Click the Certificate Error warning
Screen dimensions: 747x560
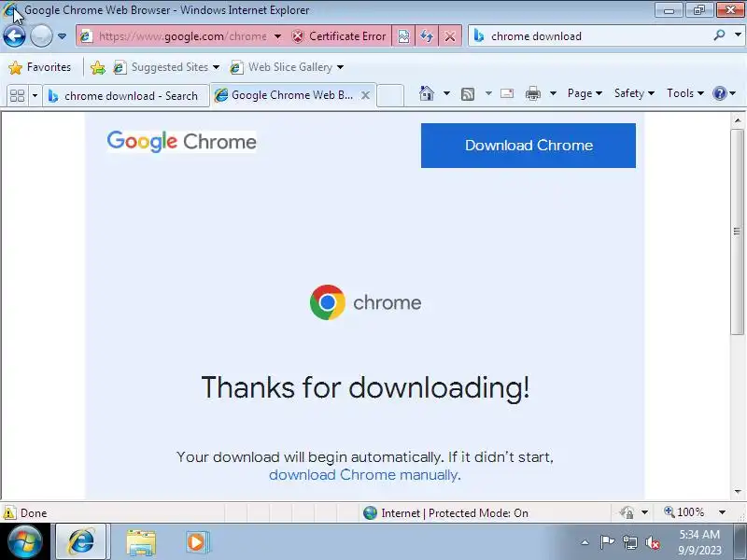point(339,36)
